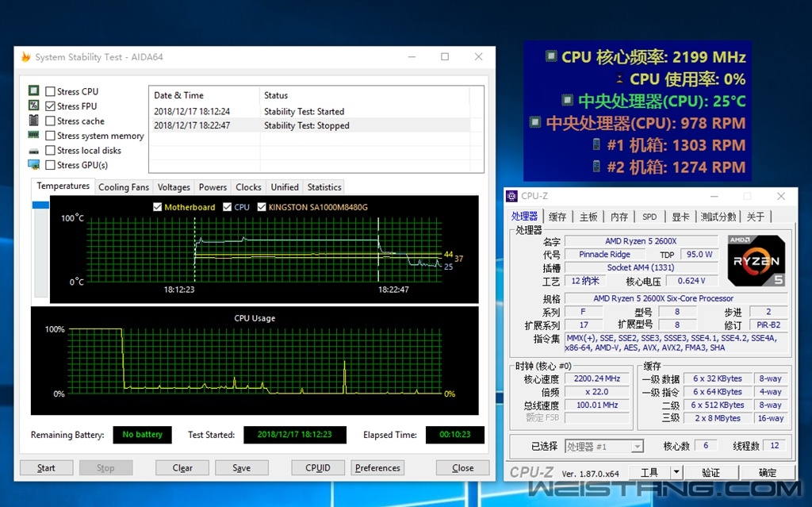812x507 pixels.
Task: Select the CPU-Z SPD tab
Action: pos(649,217)
